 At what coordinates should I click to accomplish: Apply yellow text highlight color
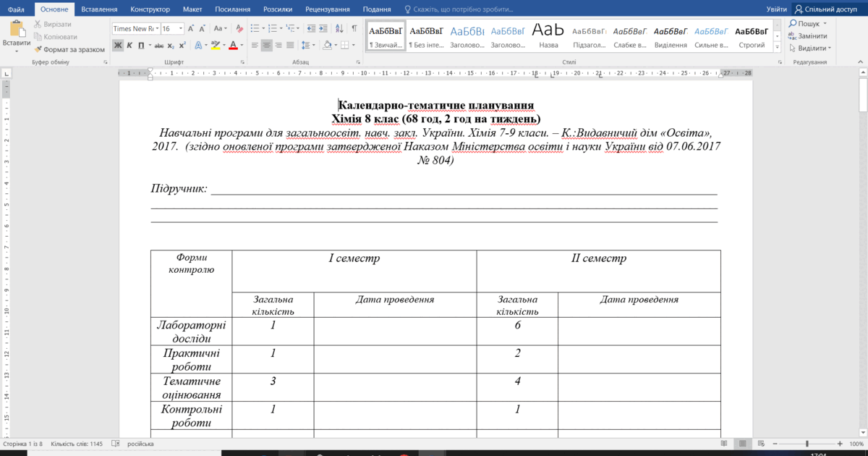tap(214, 45)
